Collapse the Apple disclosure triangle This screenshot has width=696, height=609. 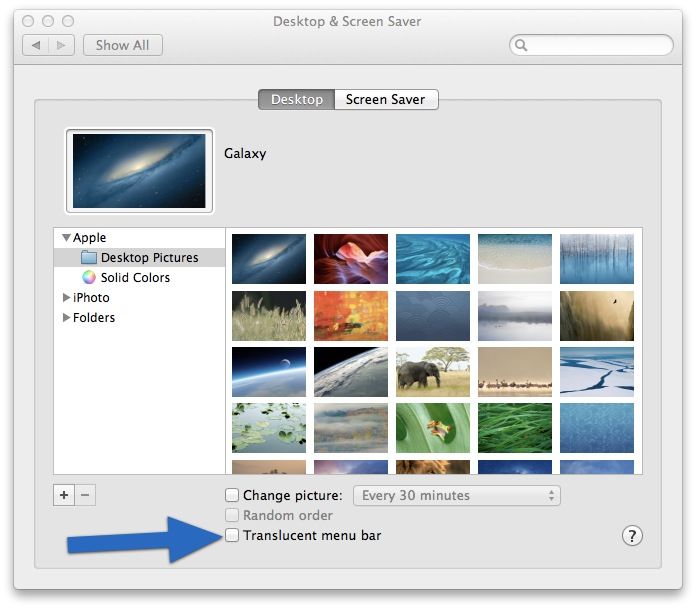66,238
